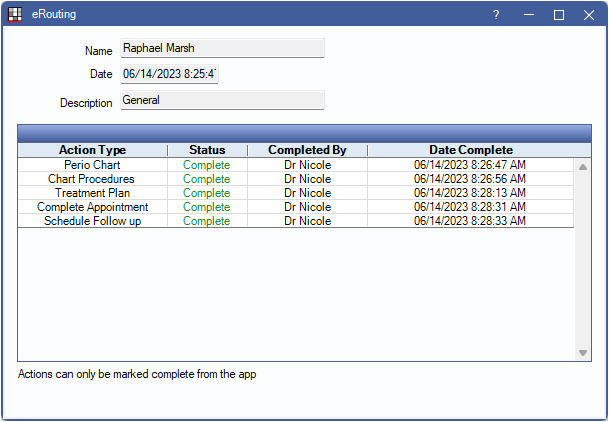The image size is (609, 422).
Task: Select the Treatment Plan action row
Action: 92,193
